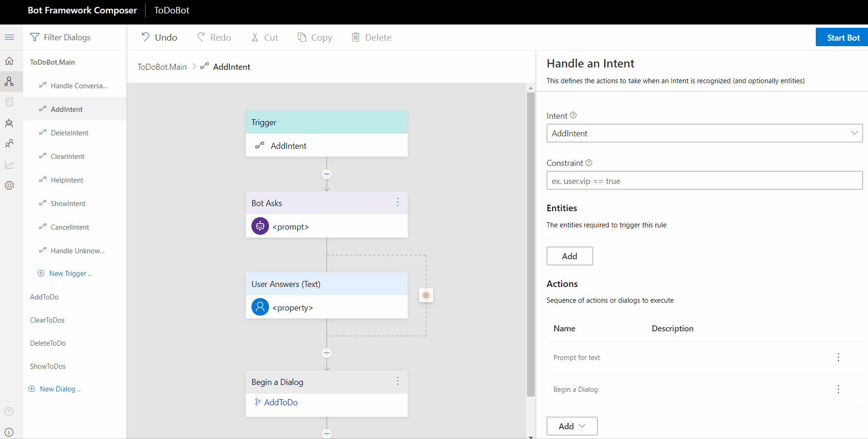Click the bot prompt purple icon

[260, 226]
